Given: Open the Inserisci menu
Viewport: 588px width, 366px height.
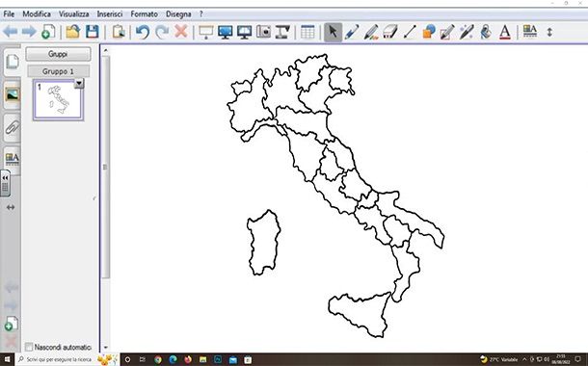Looking at the screenshot, I should [x=110, y=14].
